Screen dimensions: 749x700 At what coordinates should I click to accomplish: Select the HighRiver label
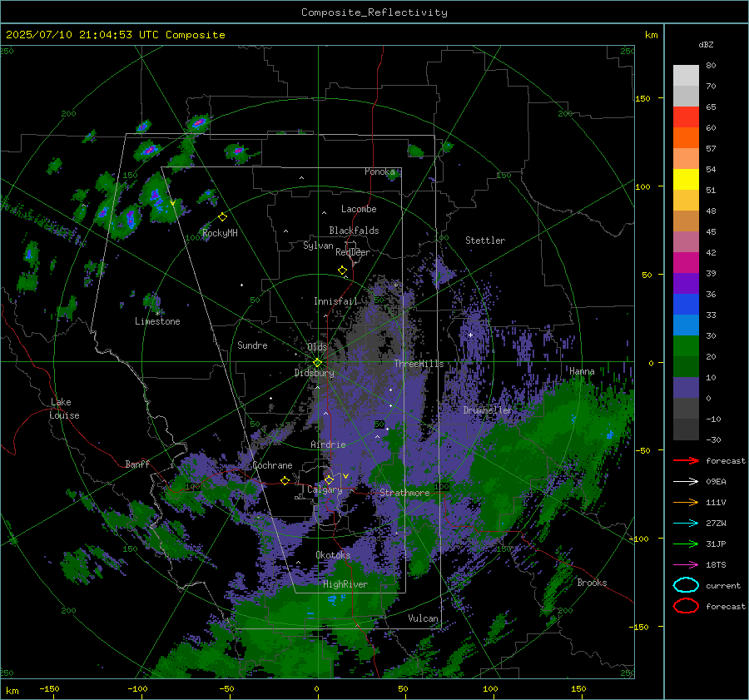tap(345, 584)
